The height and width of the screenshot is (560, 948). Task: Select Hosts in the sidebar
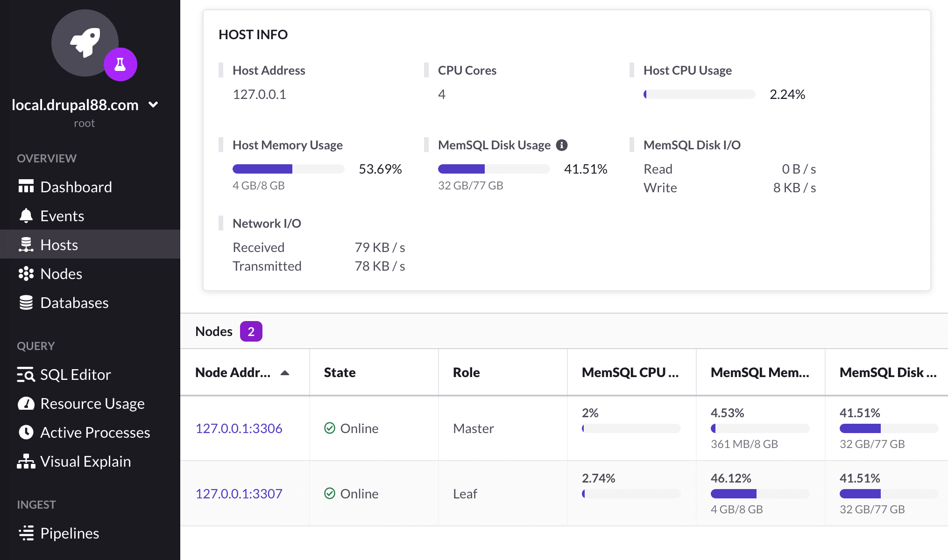59,245
